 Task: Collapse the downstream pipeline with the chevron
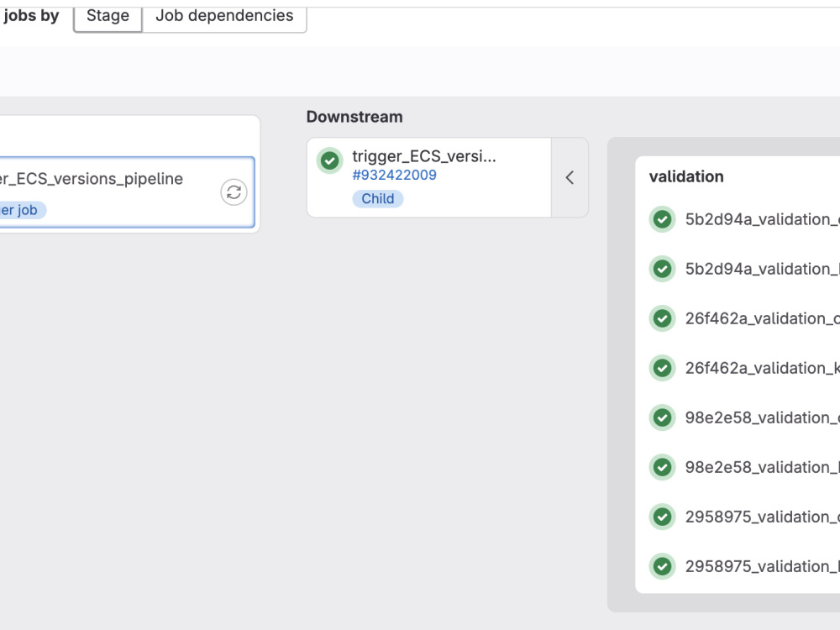pyautogui.click(x=570, y=177)
